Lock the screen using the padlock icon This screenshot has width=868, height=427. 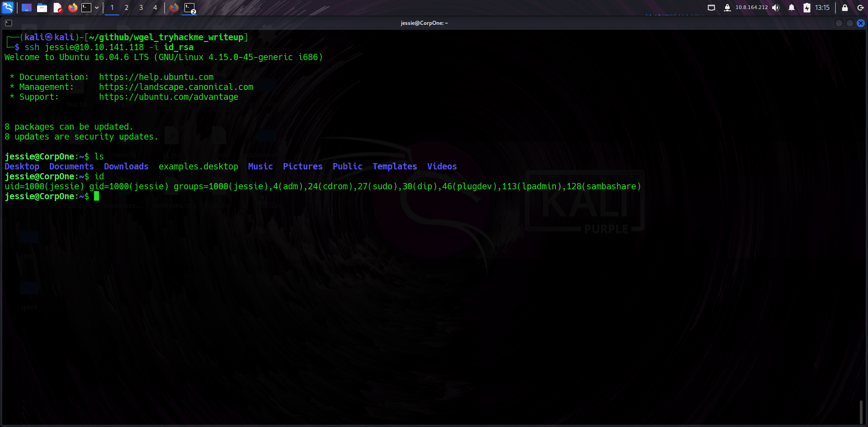coord(844,8)
